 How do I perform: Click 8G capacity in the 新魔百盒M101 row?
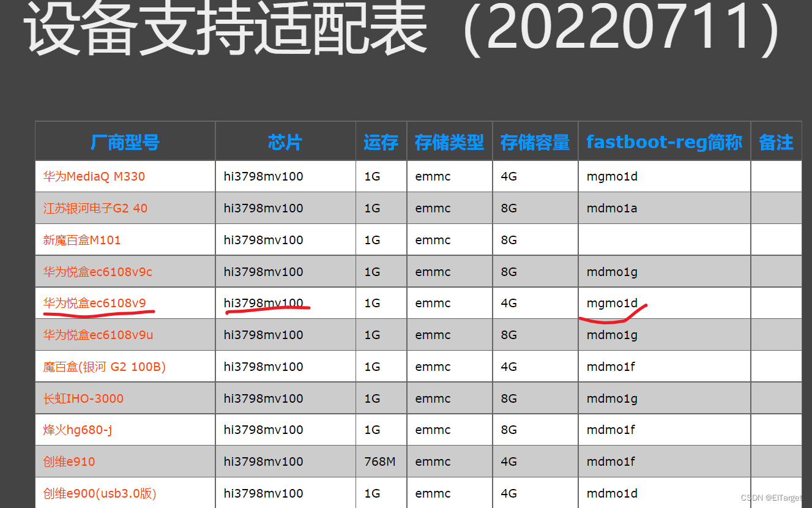(x=508, y=240)
